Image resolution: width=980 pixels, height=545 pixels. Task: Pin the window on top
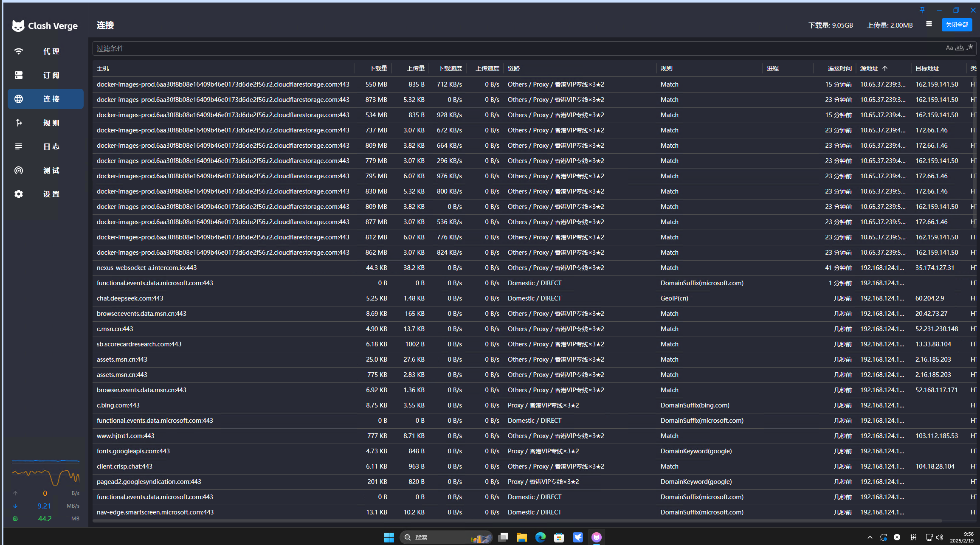(x=922, y=10)
